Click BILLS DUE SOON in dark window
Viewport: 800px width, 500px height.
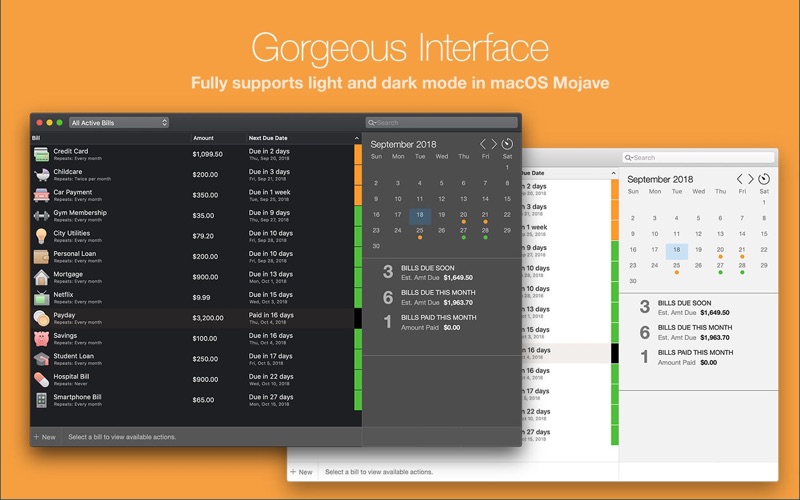click(428, 268)
